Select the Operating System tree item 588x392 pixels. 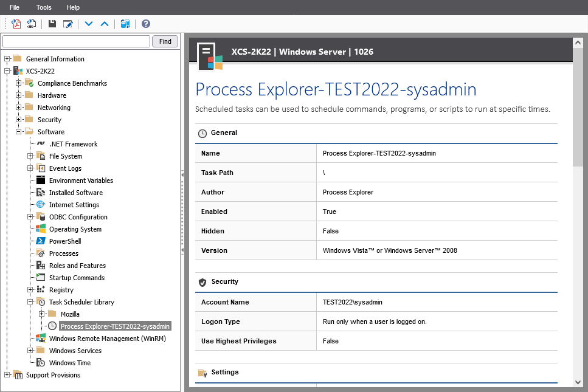point(75,229)
